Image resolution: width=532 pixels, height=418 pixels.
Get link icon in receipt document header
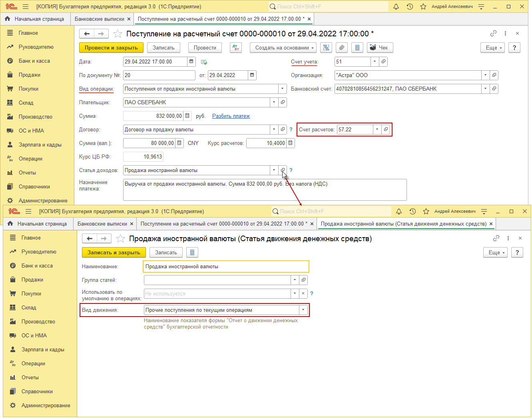coord(494,34)
